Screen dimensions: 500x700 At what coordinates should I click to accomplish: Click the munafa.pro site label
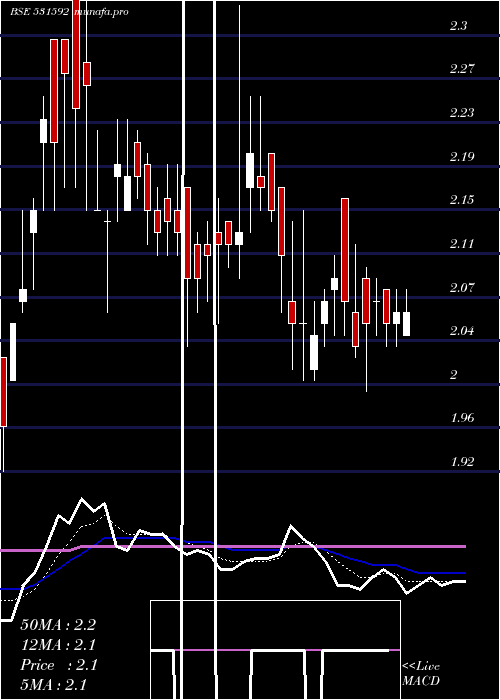(x=101, y=12)
